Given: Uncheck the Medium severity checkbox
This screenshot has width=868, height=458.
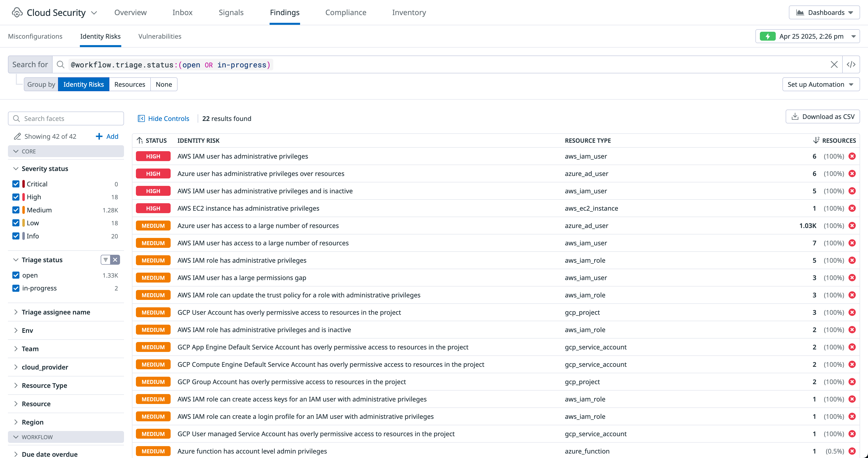Looking at the screenshot, I should (x=16, y=210).
